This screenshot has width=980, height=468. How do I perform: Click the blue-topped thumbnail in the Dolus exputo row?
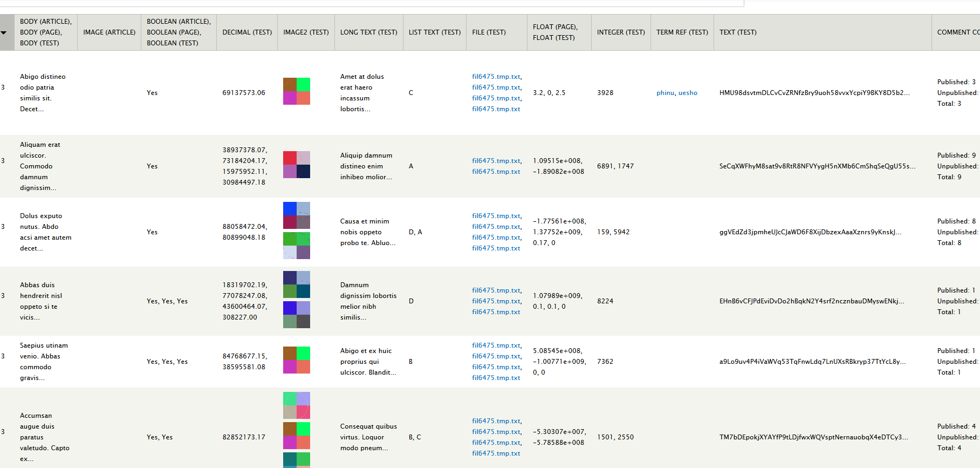pos(297,215)
